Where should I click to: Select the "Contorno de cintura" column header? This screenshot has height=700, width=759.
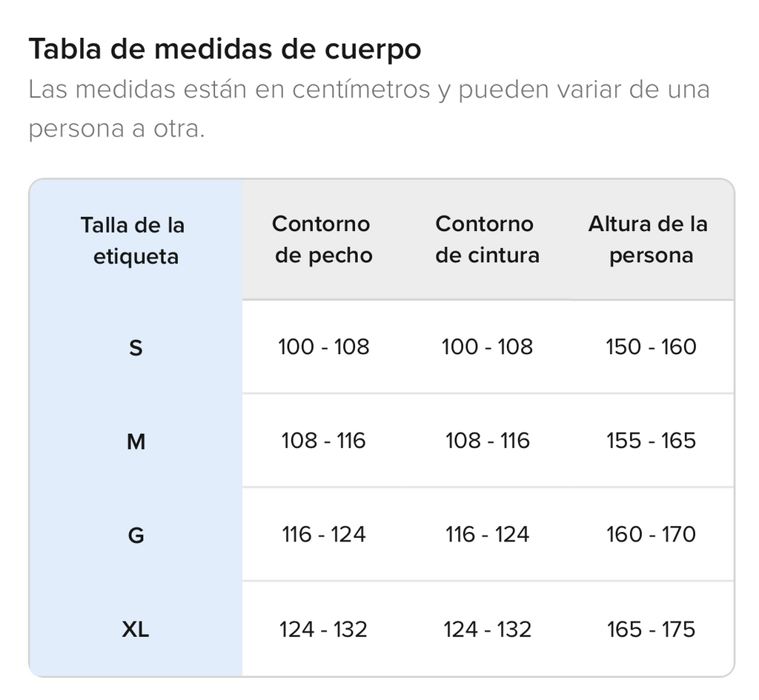(x=487, y=239)
